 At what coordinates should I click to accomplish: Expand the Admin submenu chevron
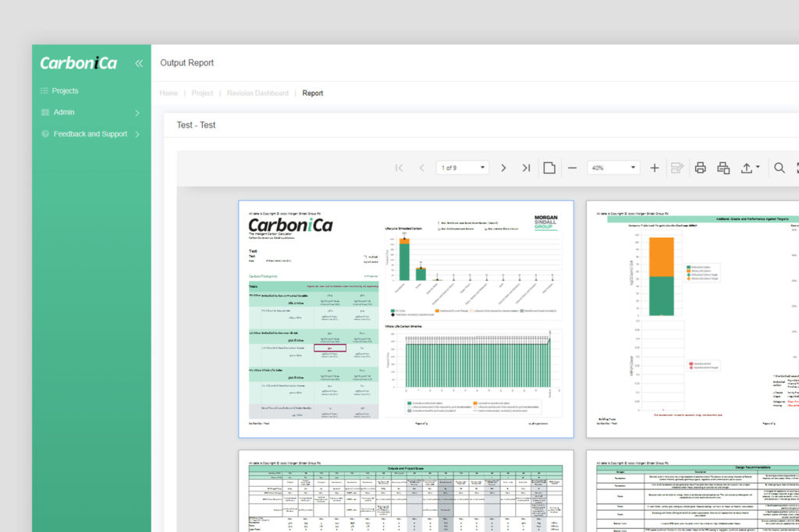tap(137, 112)
